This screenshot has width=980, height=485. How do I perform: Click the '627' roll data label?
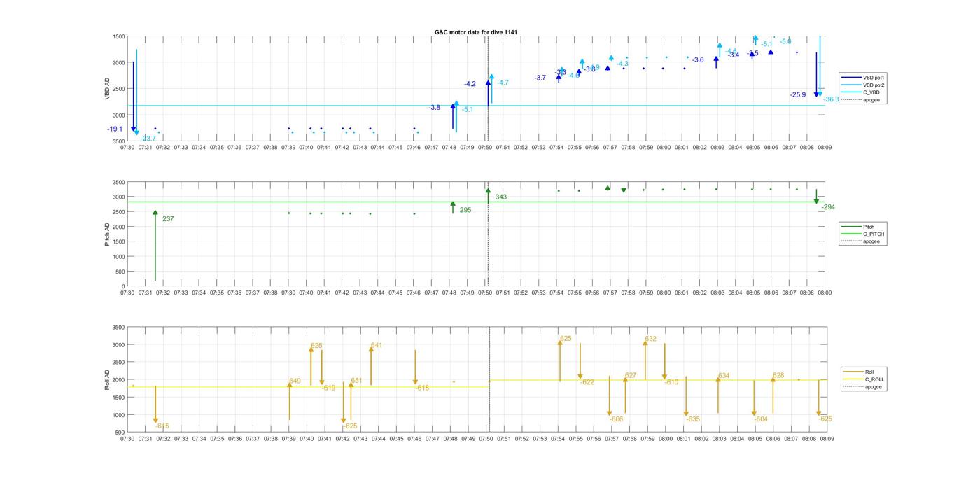631,375
